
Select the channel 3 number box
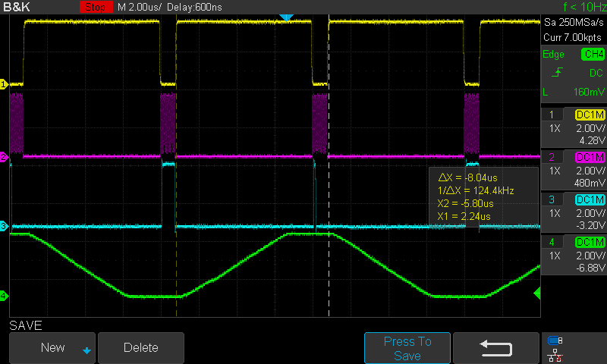(552, 200)
